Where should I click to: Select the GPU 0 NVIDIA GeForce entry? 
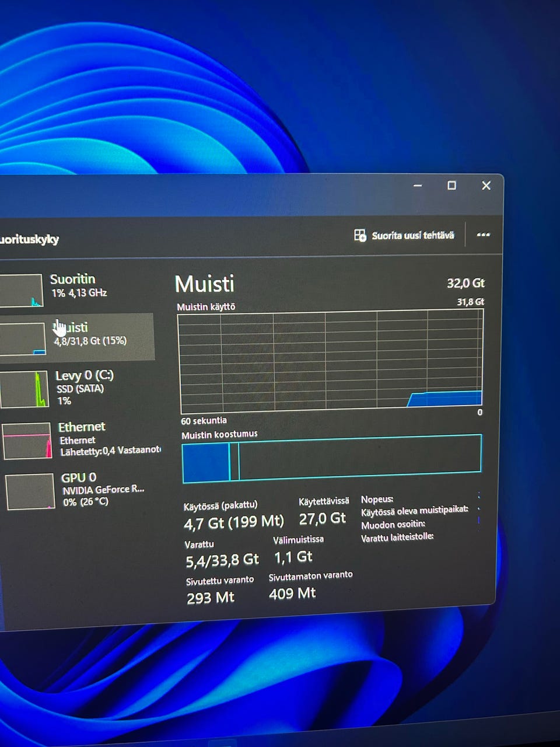[79, 490]
